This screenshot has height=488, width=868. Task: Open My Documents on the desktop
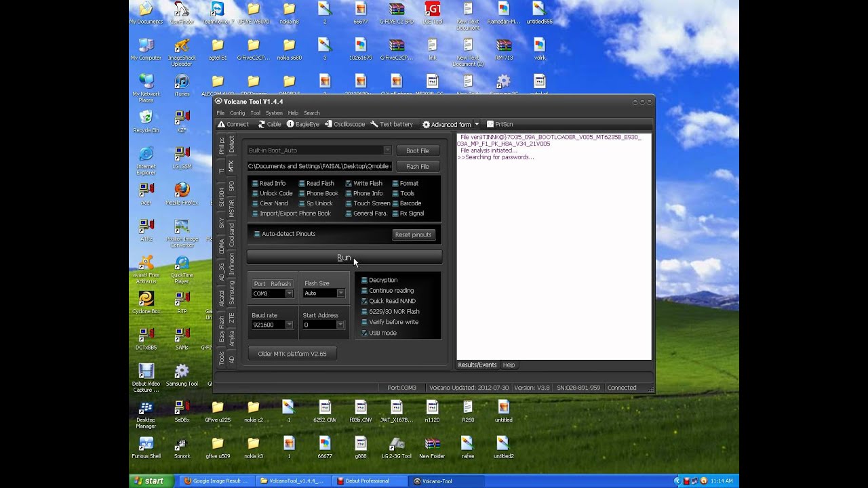pos(146,13)
